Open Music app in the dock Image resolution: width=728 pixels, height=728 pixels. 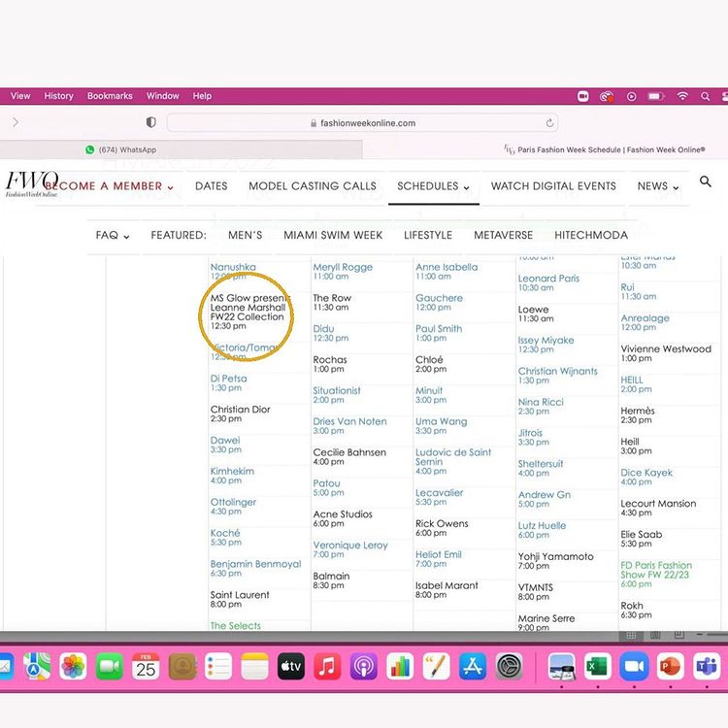327,666
